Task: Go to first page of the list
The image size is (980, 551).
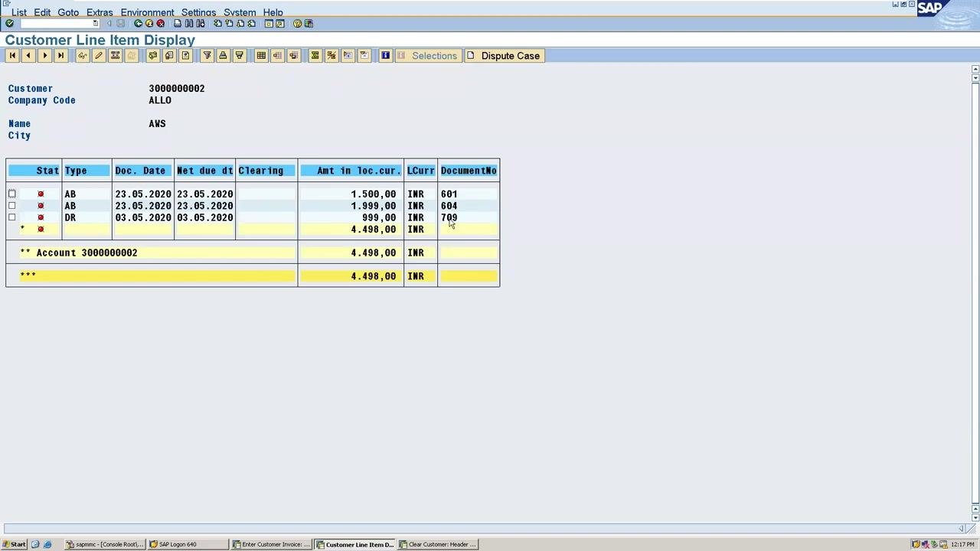Action: point(12,56)
